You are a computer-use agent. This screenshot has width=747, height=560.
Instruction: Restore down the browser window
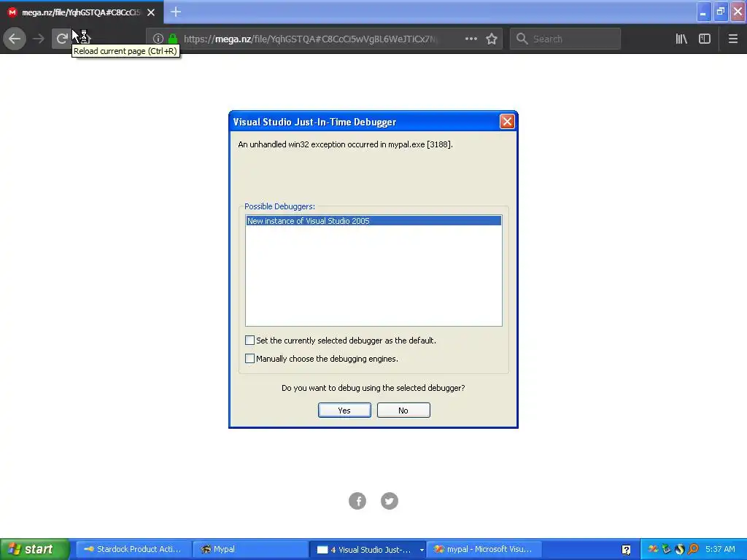coord(721,12)
